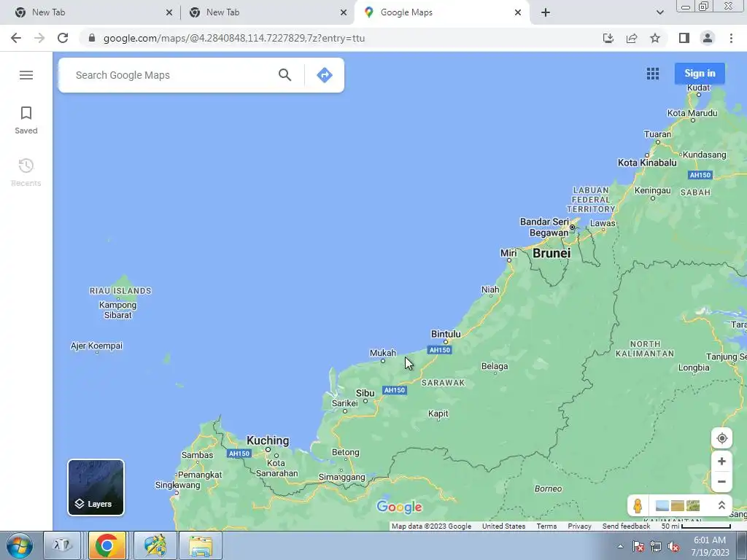Switch to the second New Tab

267,13
